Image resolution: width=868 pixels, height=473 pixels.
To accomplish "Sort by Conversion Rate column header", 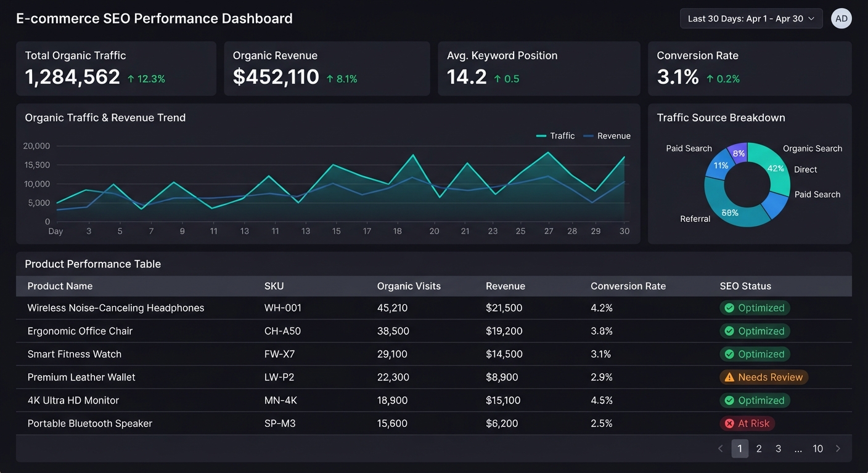I will (628, 286).
